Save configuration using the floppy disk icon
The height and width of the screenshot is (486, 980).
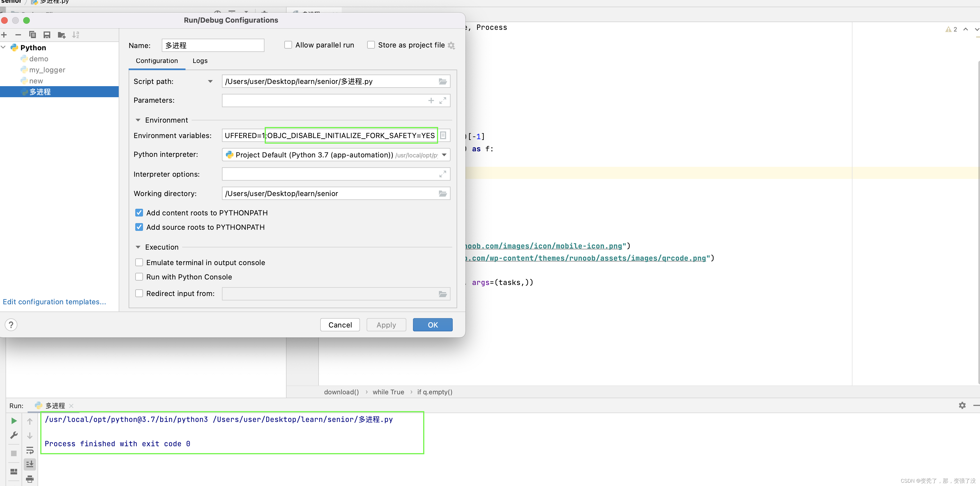tap(47, 35)
